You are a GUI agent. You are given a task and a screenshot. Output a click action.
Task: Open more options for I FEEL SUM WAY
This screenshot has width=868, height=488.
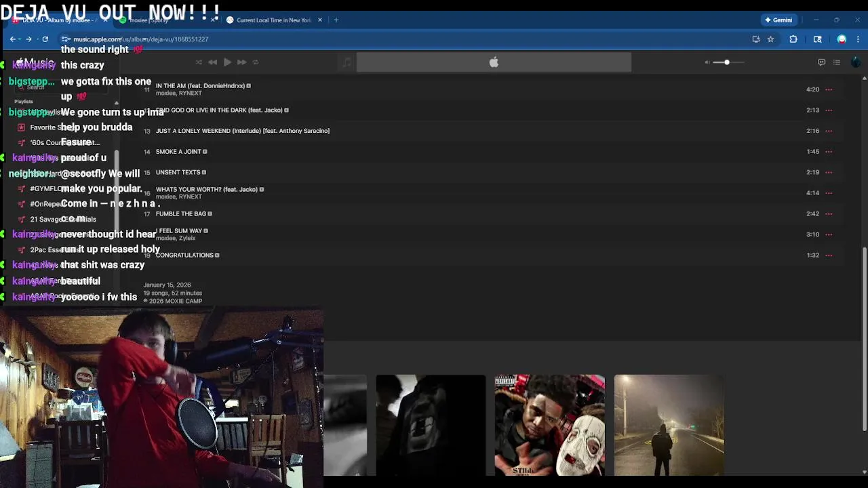(x=829, y=235)
